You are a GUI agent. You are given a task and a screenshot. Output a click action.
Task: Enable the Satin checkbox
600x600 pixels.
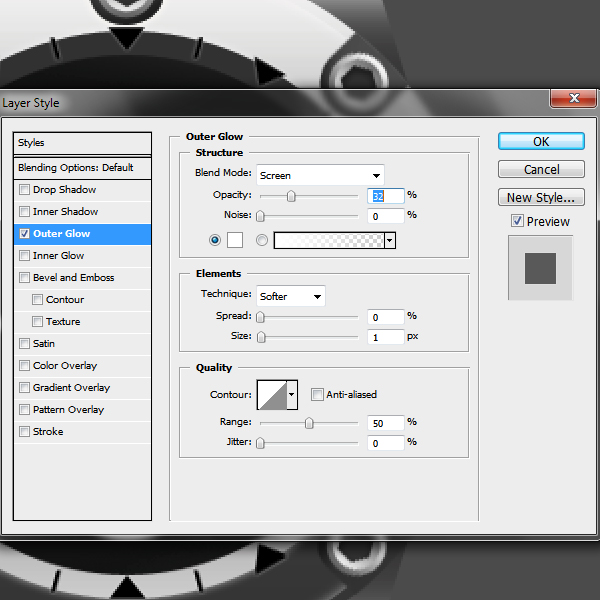24,343
